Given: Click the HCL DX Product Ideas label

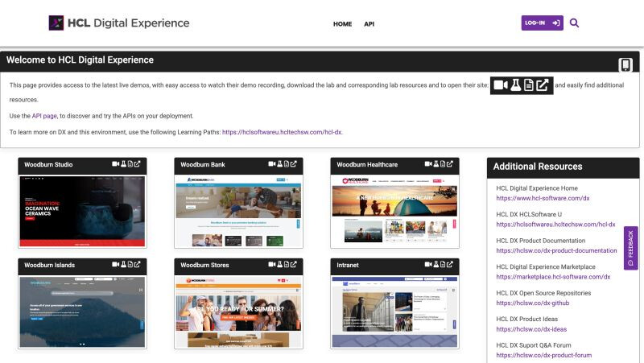Looking at the screenshot, I should [527, 319].
